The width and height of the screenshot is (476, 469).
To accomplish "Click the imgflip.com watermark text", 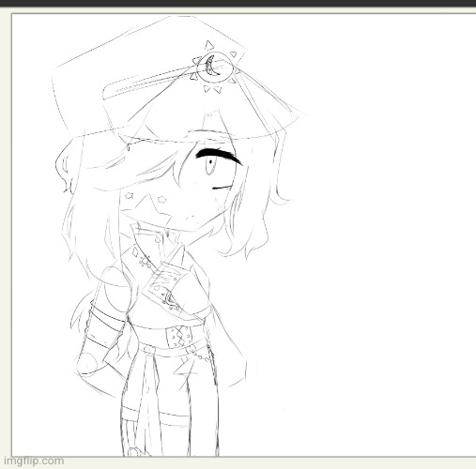I will [34, 461].
